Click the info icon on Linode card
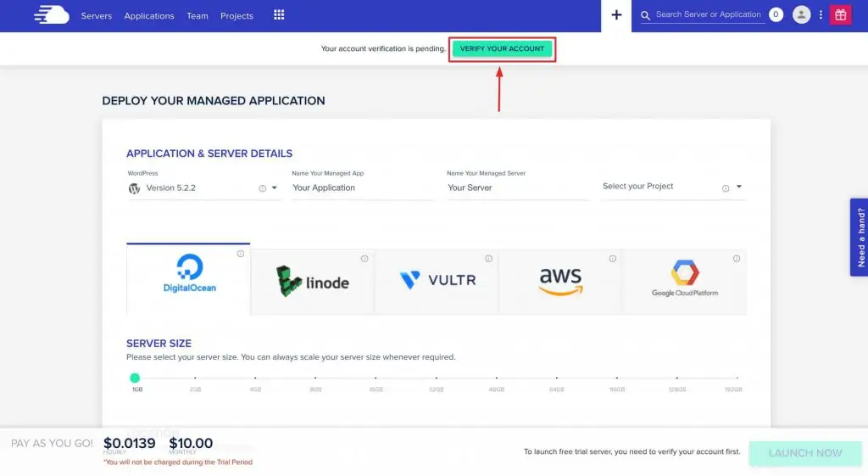 (364, 259)
